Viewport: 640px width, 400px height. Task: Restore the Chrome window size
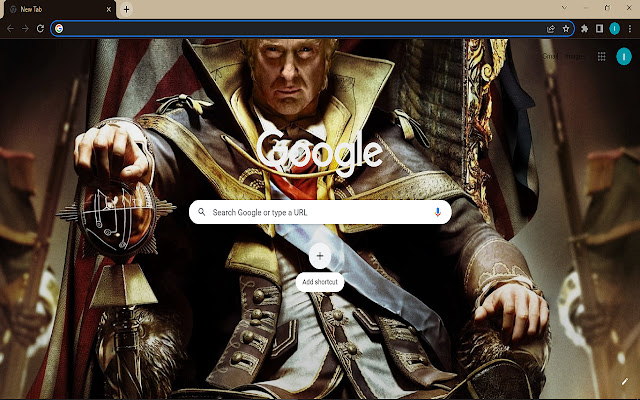pyautogui.click(x=607, y=8)
